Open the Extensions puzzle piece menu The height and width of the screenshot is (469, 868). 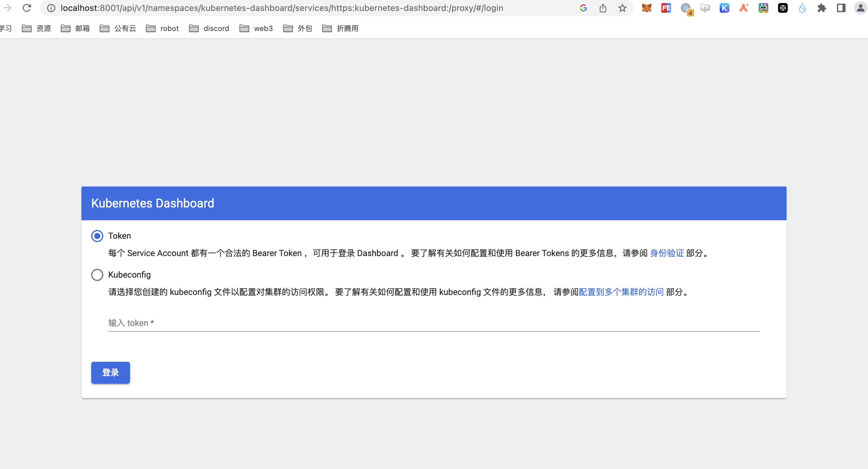(821, 8)
